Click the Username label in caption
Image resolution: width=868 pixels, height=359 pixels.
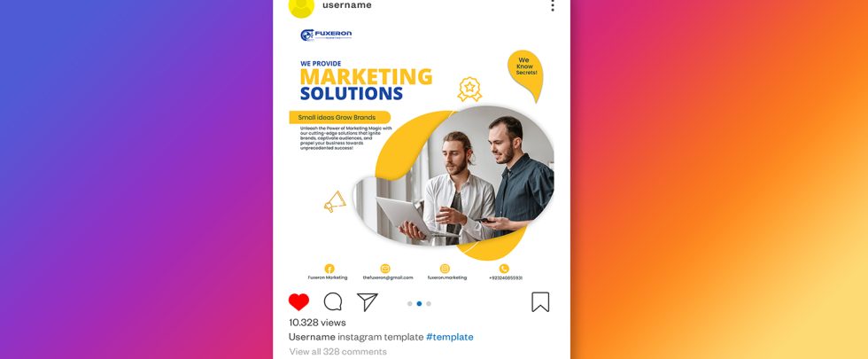[x=312, y=337]
